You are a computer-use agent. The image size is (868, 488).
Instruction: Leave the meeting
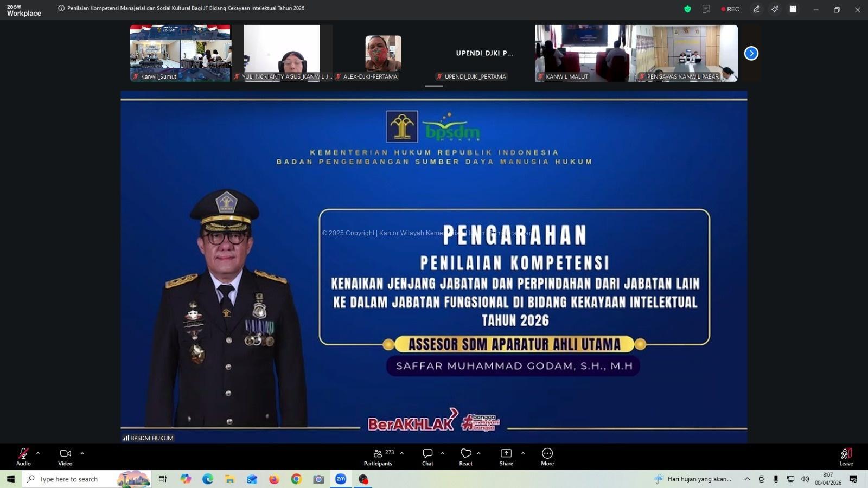coord(846,456)
